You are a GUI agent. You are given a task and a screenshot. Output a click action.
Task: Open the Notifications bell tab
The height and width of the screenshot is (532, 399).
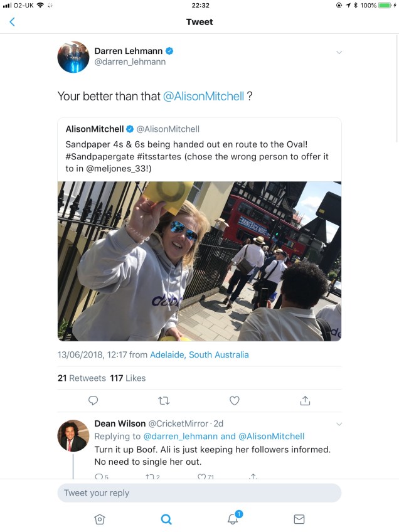233,519
